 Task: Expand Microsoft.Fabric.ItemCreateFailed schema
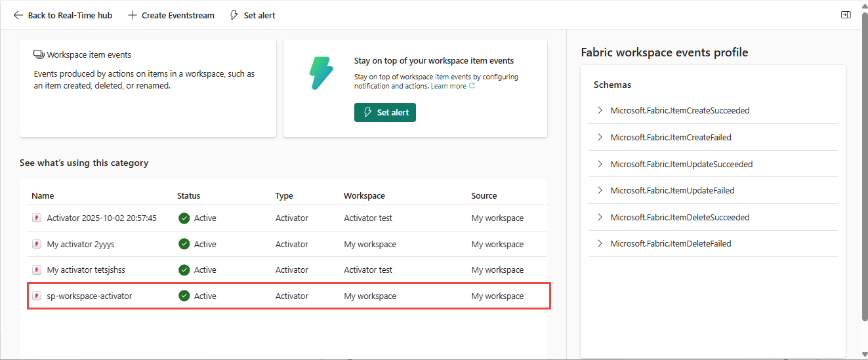pos(600,137)
